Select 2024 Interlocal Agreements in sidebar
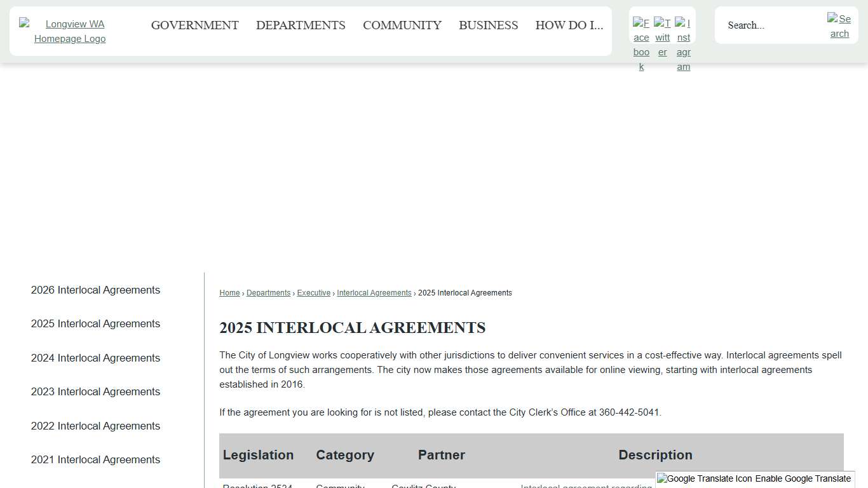868x488 pixels. click(95, 358)
